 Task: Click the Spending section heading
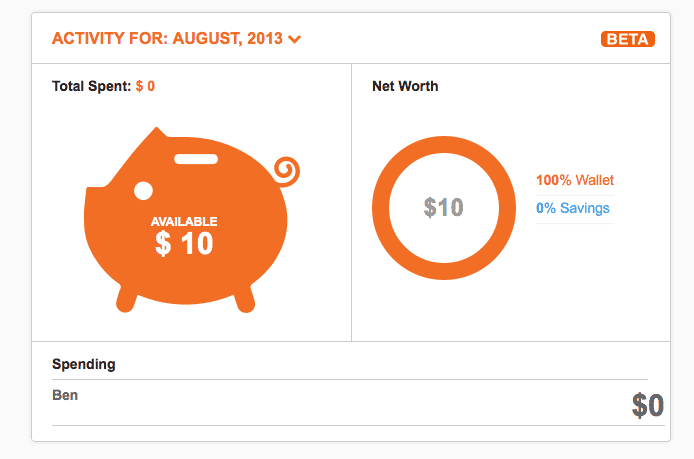click(84, 364)
